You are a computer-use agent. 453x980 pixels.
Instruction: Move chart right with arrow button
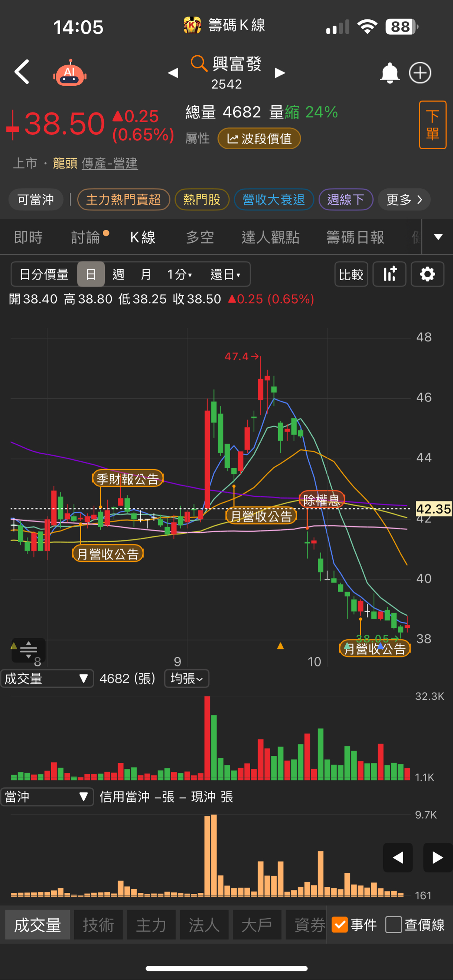438,857
